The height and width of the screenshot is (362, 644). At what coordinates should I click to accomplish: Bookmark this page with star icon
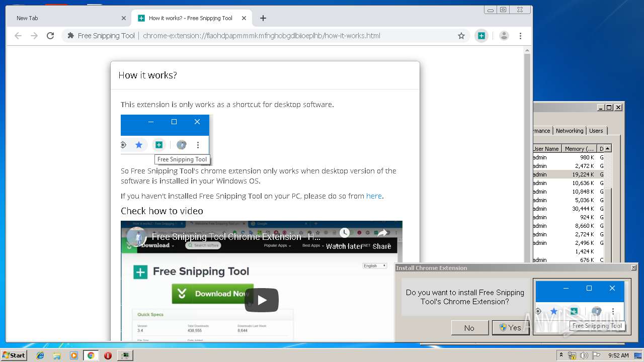pos(461,36)
